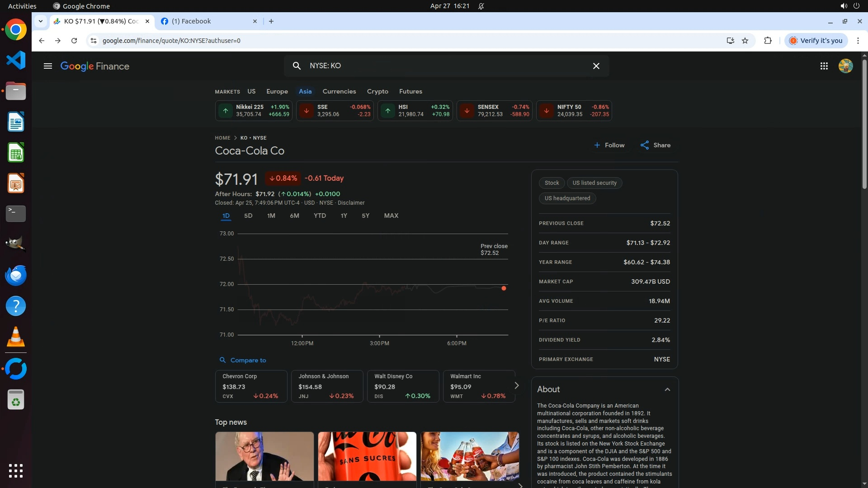The width and height of the screenshot is (868, 488).
Task: Bookmark this page with star icon
Action: (745, 41)
